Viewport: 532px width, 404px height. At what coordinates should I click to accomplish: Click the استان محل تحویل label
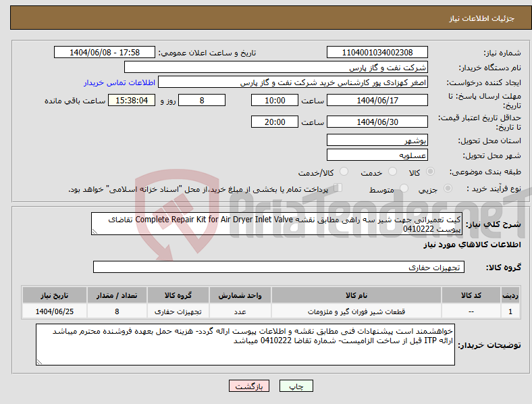[489, 141]
